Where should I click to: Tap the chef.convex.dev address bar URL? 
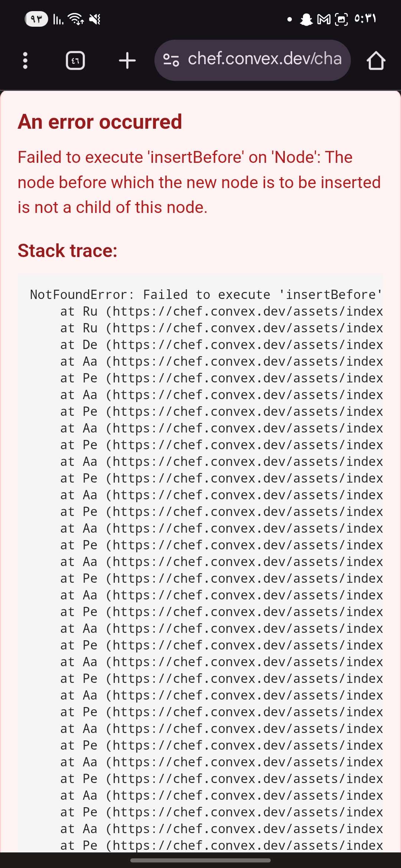click(x=264, y=59)
